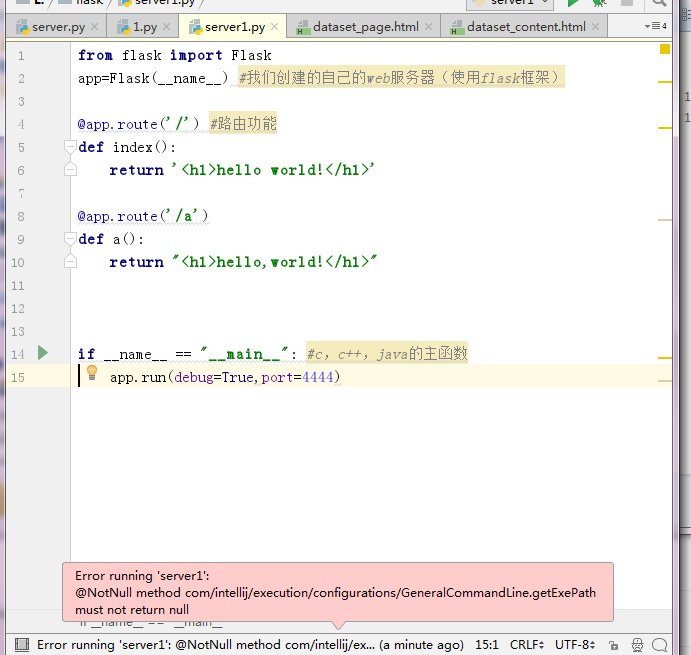691x655 pixels.
Task: Click the '__main__' string on line 14
Action: (x=244, y=354)
